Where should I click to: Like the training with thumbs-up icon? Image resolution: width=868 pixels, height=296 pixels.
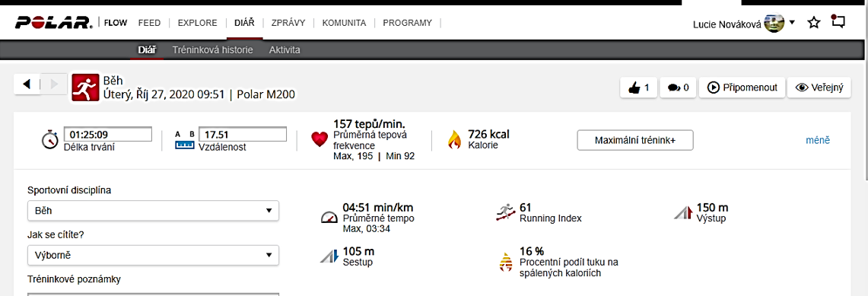tap(639, 88)
